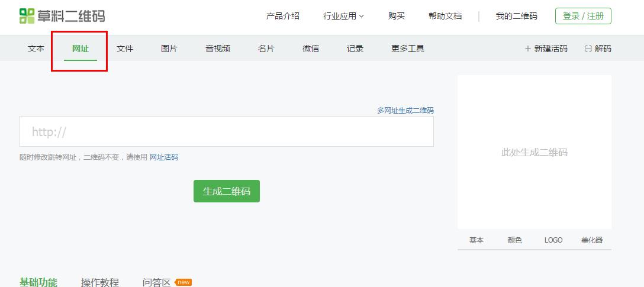This screenshot has height=287, width=644.
Task: Select the 网址 tab
Action: pos(80,49)
